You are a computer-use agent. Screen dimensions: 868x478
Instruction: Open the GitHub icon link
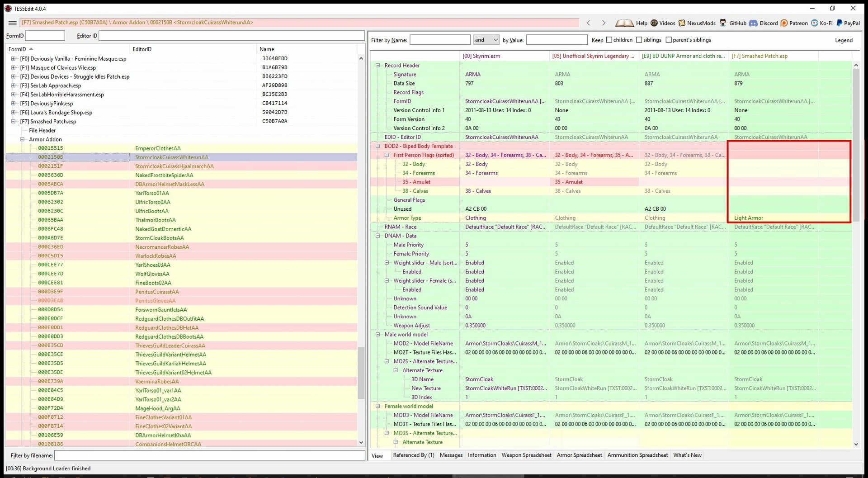click(723, 23)
